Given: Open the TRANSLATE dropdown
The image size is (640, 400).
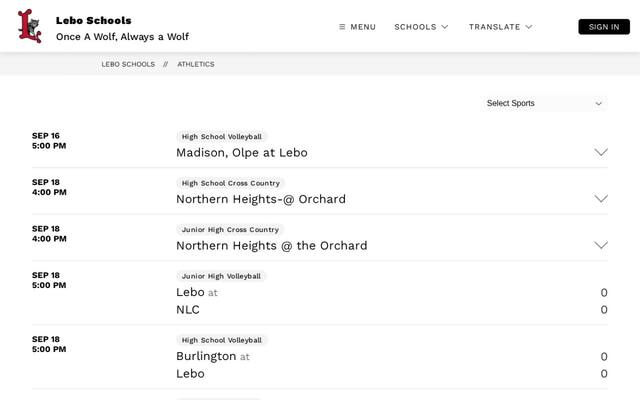Looking at the screenshot, I should coord(500,27).
